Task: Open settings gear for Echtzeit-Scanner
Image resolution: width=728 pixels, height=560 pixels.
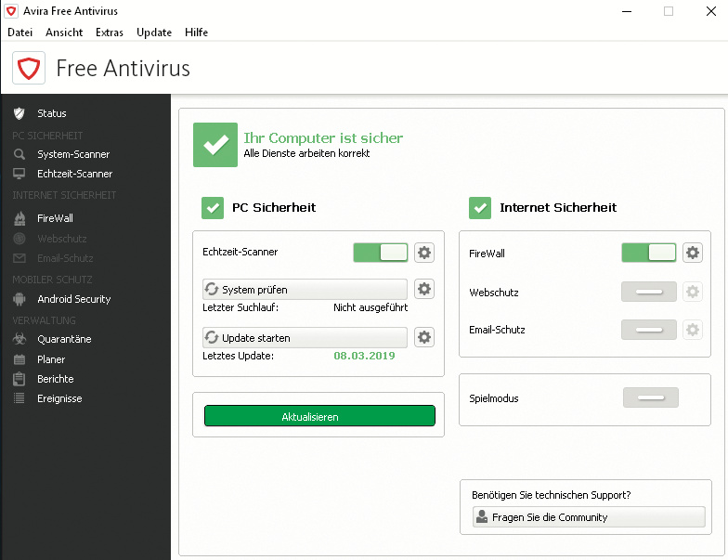Action: point(424,252)
